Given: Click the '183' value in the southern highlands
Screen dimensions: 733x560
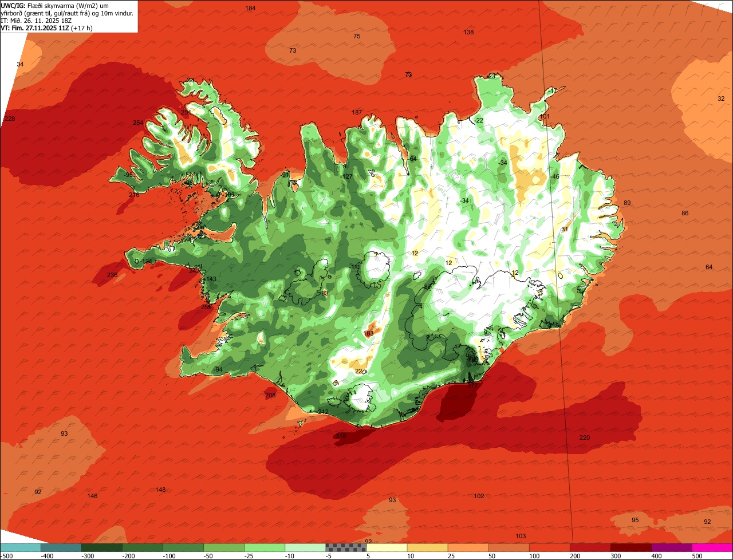Looking at the screenshot, I should [x=368, y=333].
